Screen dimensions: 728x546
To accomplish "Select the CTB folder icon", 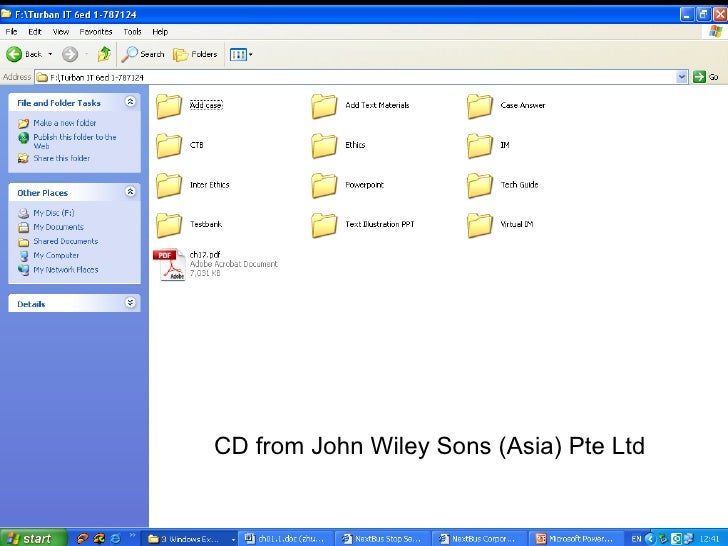I will tap(169, 146).
